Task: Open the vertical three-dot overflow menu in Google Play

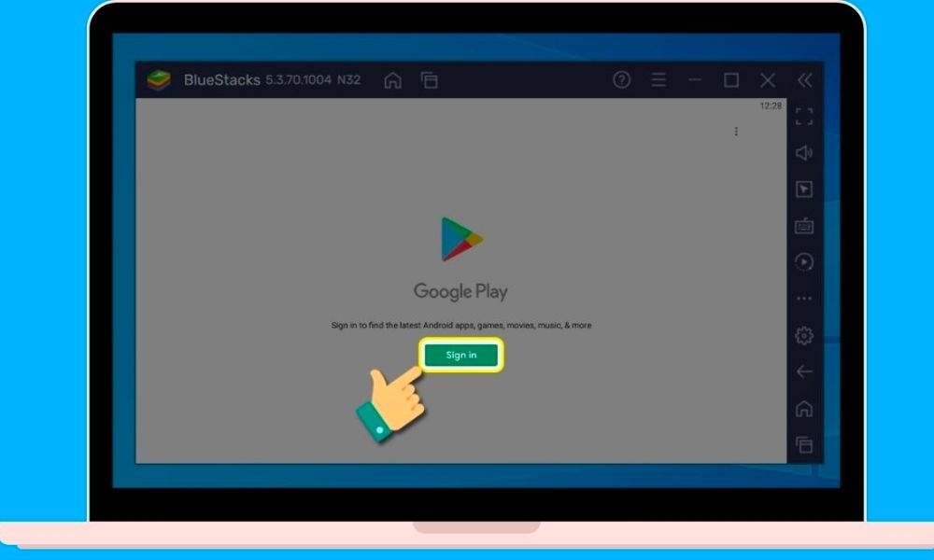Action: (736, 132)
